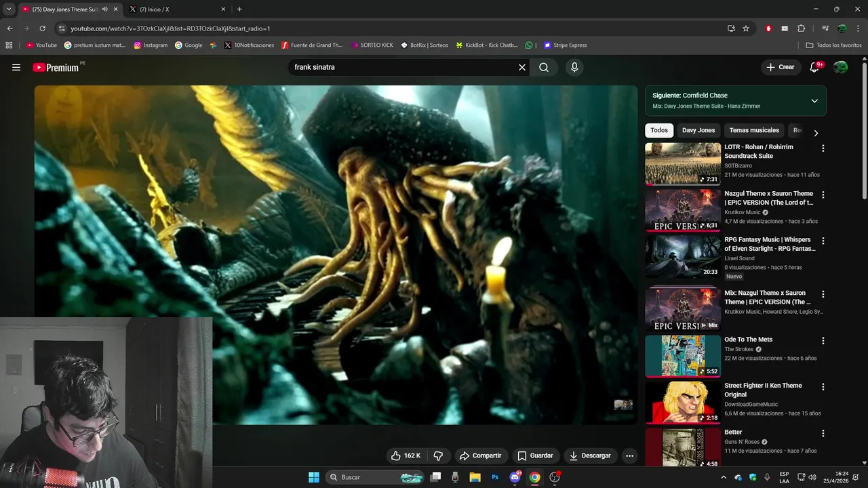The height and width of the screenshot is (488, 868).
Task: Install app icon in address bar
Action: coord(731,28)
